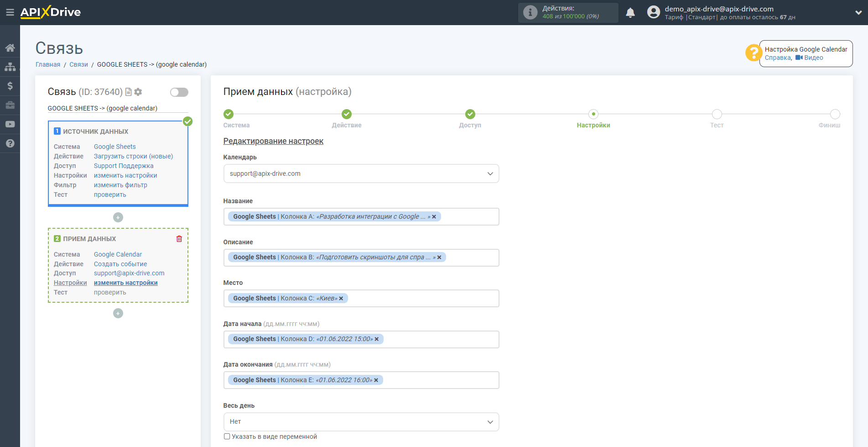Click the ApiX-Drive logo

click(51, 12)
